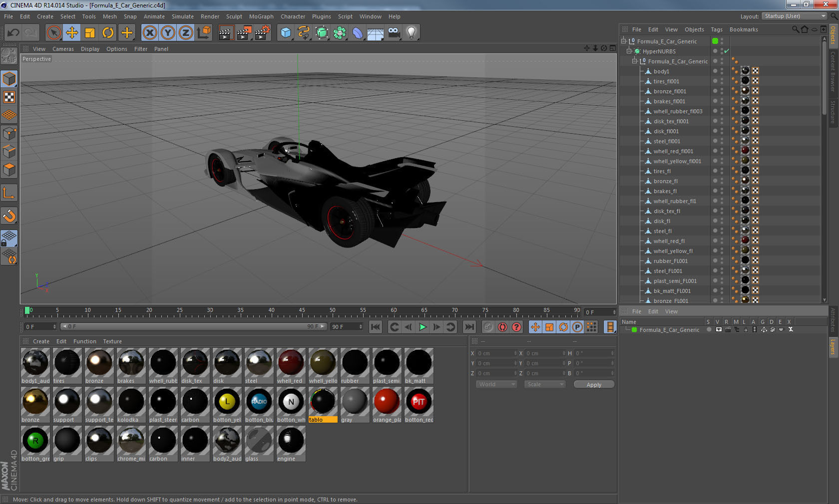
Task: Open material manager Texture menu
Action: click(x=112, y=341)
